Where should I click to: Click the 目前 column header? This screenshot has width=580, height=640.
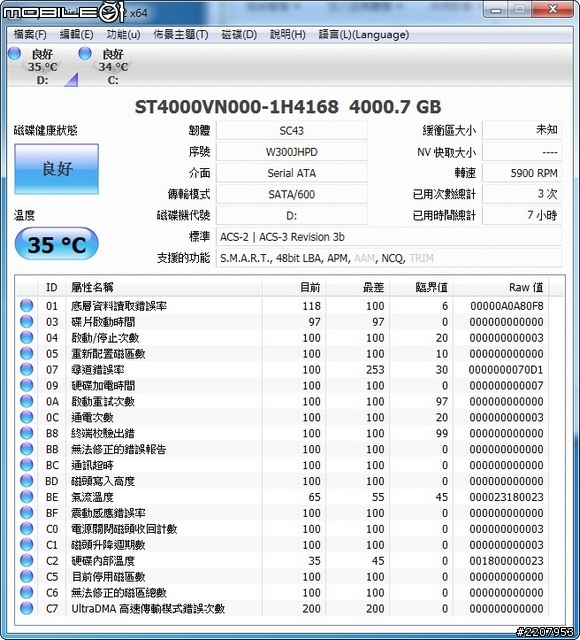coord(293,287)
